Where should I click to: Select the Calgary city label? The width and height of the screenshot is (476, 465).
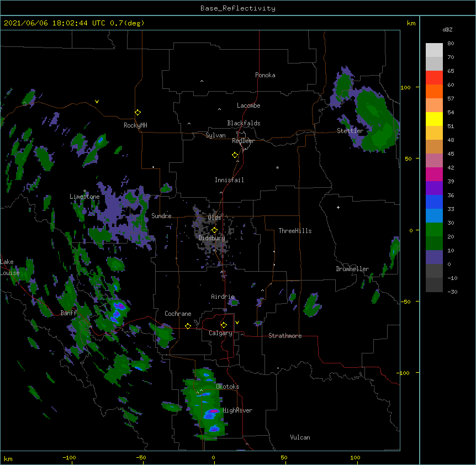point(220,333)
